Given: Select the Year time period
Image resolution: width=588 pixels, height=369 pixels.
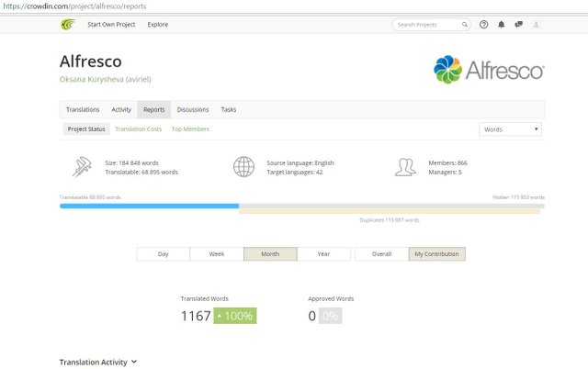Looking at the screenshot, I should click(x=323, y=254).
